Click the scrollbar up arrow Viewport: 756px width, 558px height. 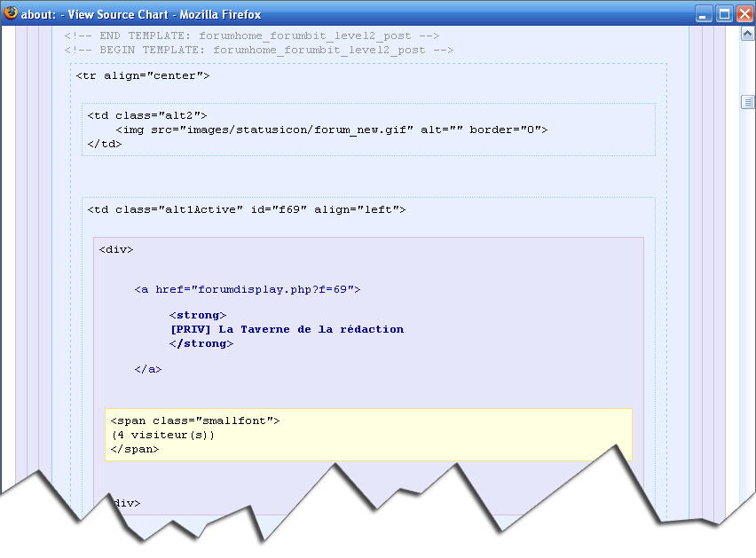[x=748, y=33]
